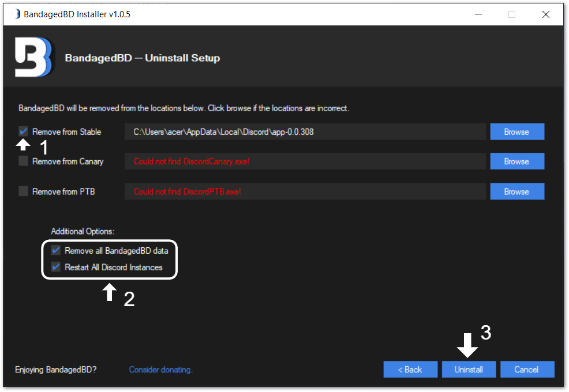569x392 pixels.
Task: Browse for the Canary Discord location
Action: tap(517, 161)
